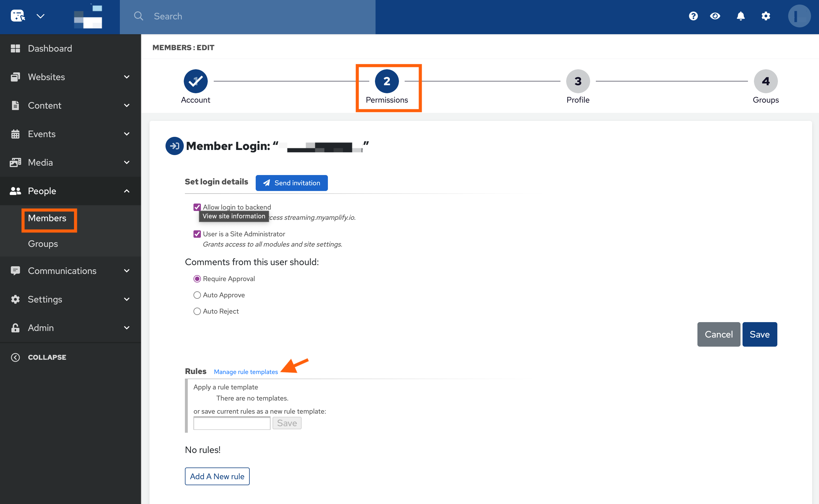Click the help question mark icon
The height and width of the screenshot is (504, 819).
tap(693, 16)
